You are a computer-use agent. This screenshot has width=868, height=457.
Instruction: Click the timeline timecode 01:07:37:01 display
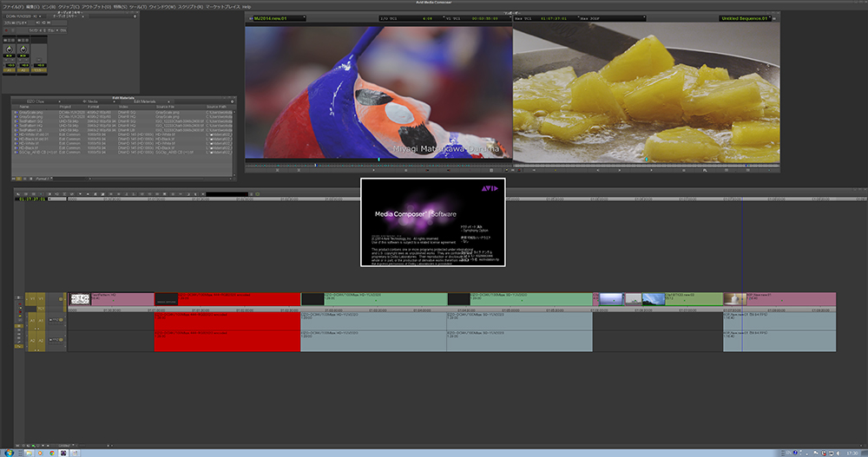coord(32,199)
